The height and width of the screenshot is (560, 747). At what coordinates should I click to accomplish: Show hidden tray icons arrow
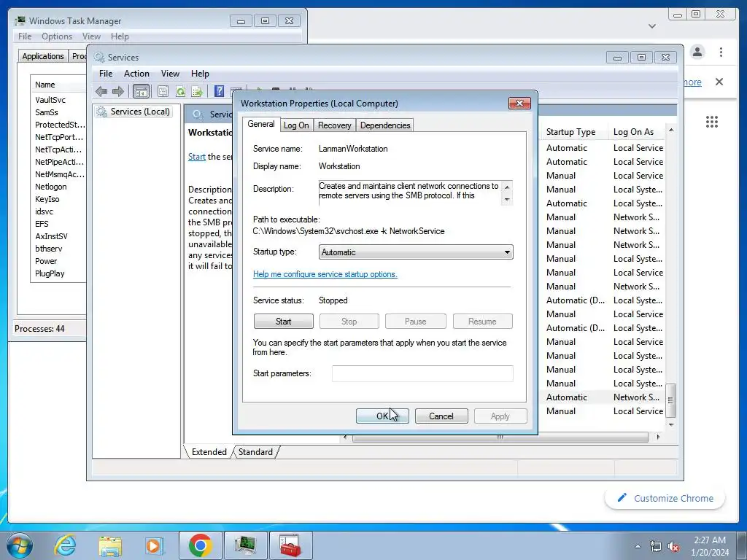pos(638,546)
